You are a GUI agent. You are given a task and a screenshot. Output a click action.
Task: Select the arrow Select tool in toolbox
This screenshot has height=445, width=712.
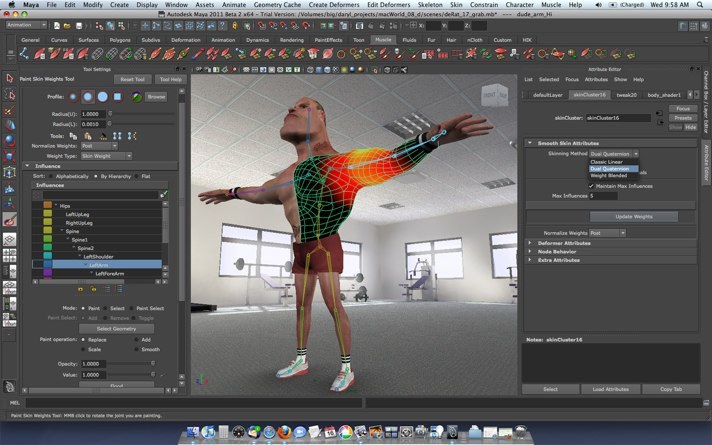pos(8,78)
